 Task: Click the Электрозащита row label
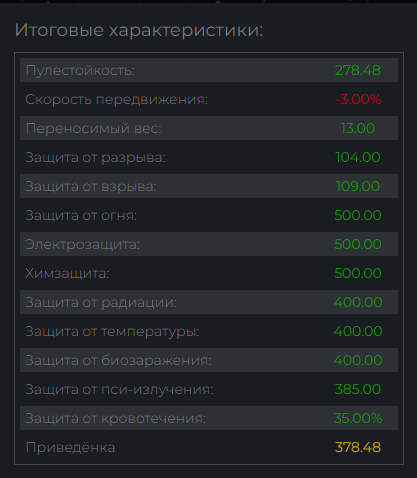point(83,244)
